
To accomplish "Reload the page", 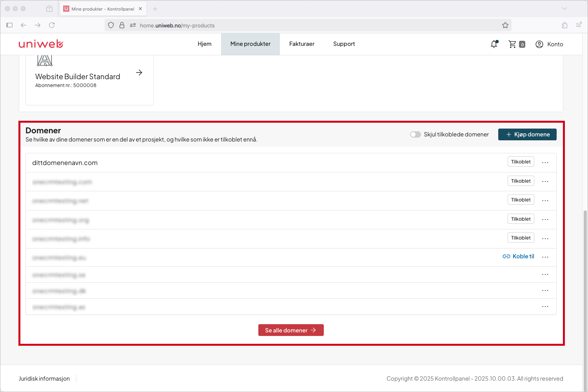I will (x=52, y=25).
